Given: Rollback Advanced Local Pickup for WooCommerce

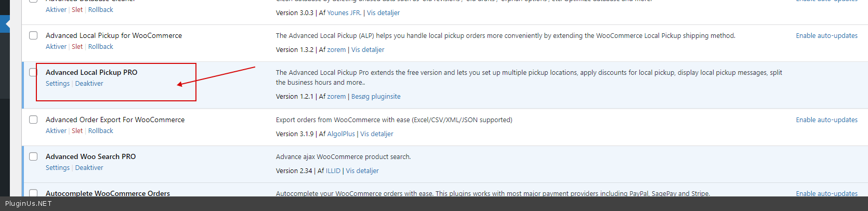Looking at the screenshot, I should point(100,47).
